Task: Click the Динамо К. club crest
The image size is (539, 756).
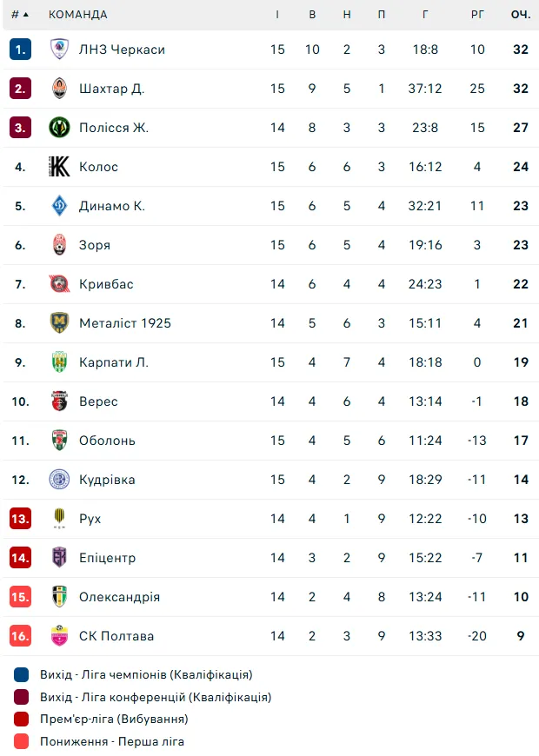Action: 59,206
